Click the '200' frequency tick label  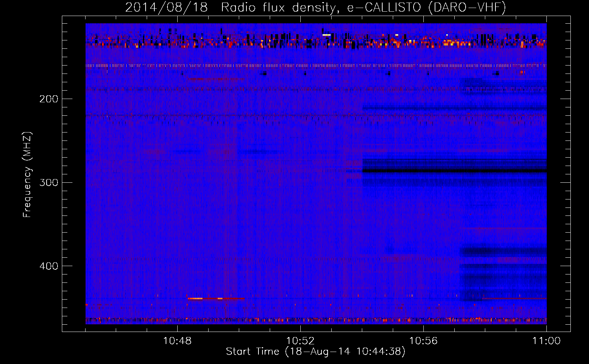pos(49,99)
